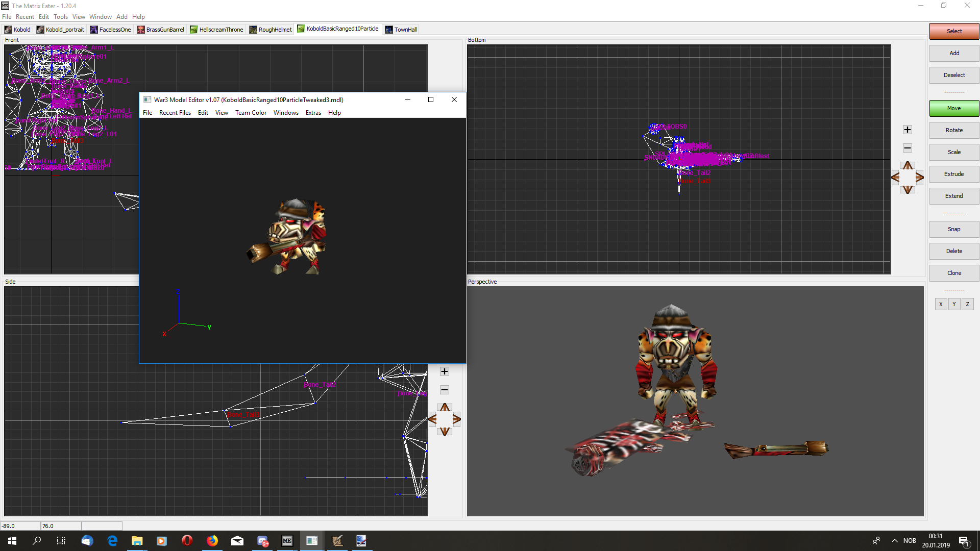The height and width of the screenshot is (551, 980).
Task: Pan left in the Bottom viewport
Action: tap(895, 178)
